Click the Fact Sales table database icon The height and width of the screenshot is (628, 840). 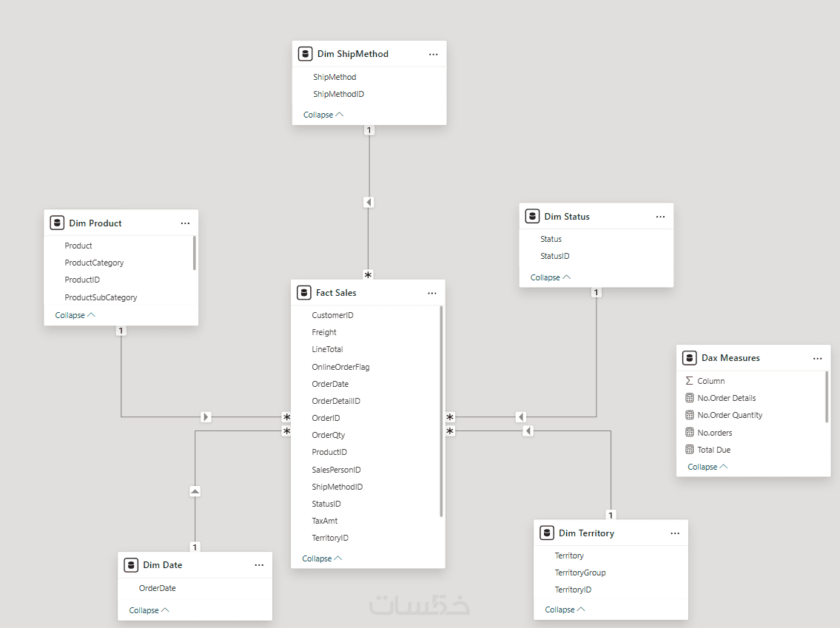pos(303,293)
